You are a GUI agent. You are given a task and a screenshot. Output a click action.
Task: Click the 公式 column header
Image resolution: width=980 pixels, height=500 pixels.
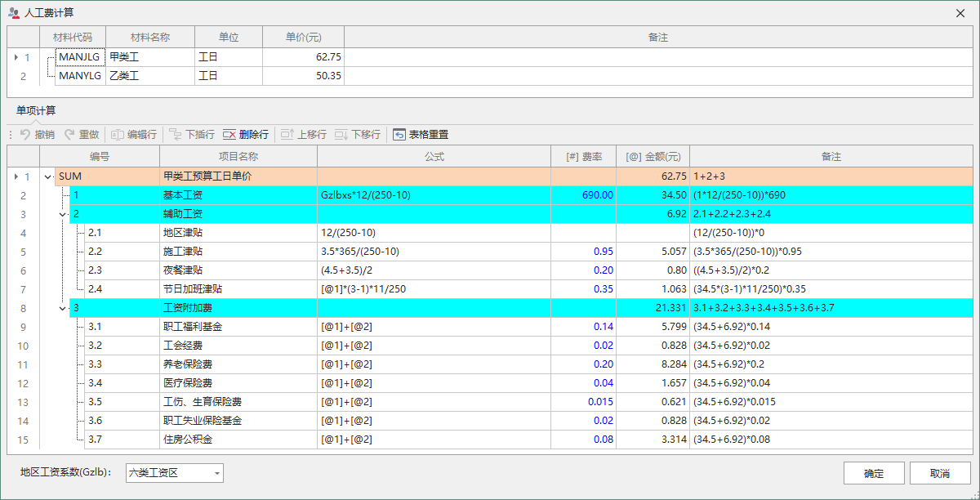[x=434, y=157]
